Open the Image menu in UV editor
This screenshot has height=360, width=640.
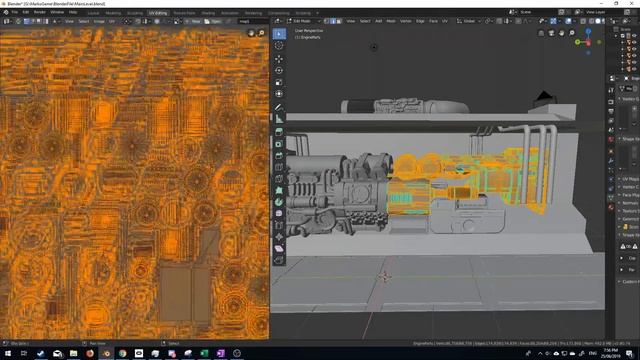[x=99, y=21]
